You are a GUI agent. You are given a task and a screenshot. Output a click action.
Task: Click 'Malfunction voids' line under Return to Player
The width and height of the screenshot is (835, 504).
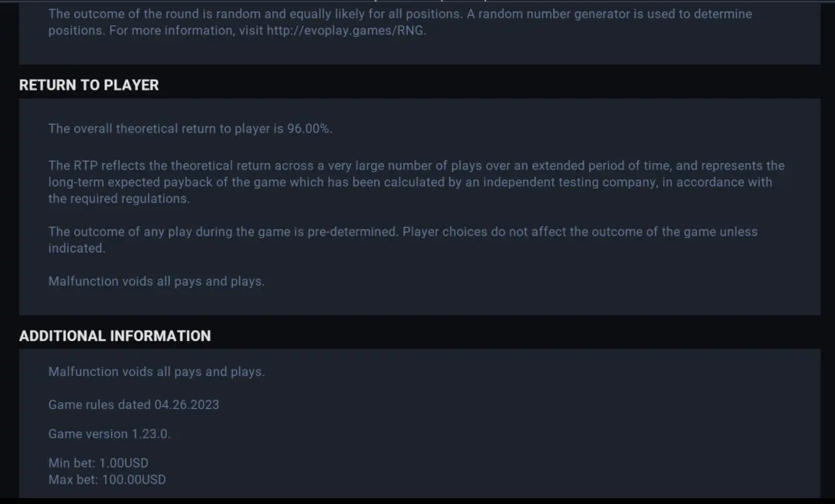click(156, 281)
